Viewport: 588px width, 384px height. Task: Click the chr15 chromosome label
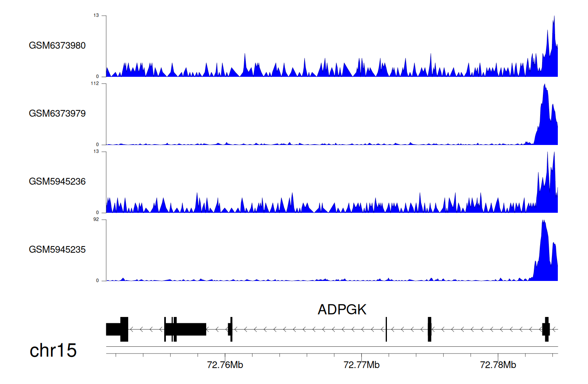pos(53,350)
